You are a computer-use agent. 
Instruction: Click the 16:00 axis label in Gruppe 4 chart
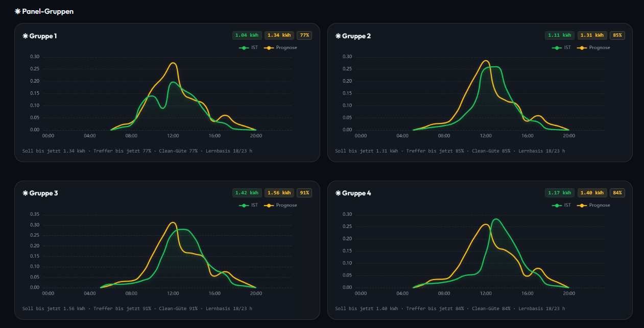click(x=527, y=293)
